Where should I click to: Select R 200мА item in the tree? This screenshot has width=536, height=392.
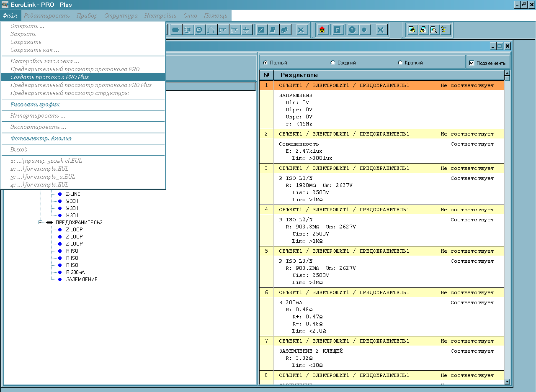[x=75, y=272]
